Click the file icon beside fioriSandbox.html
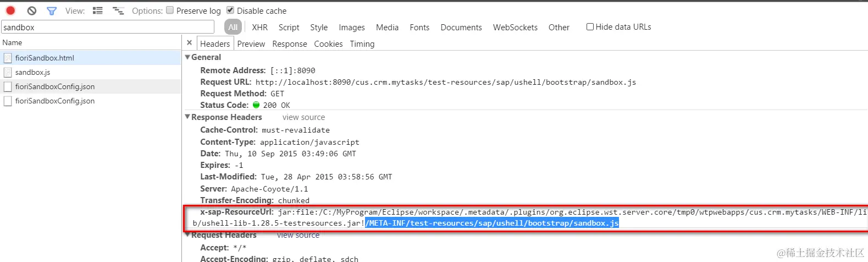 (8, 58)
